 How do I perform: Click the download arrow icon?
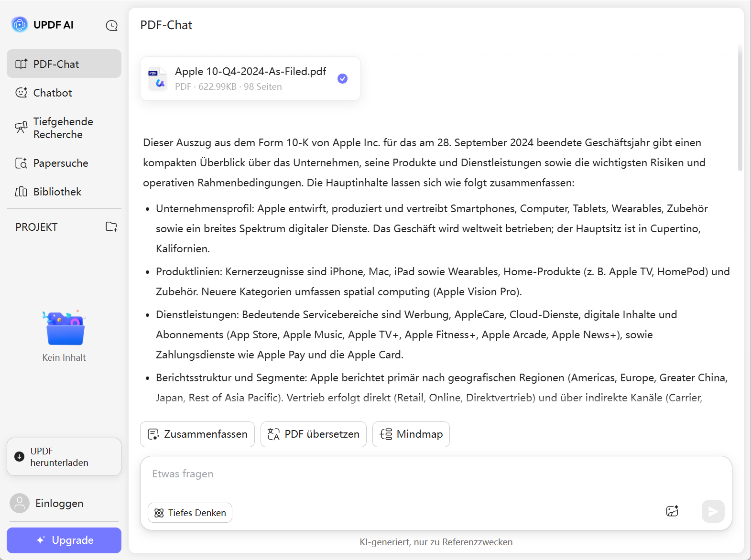pos(20,456)
